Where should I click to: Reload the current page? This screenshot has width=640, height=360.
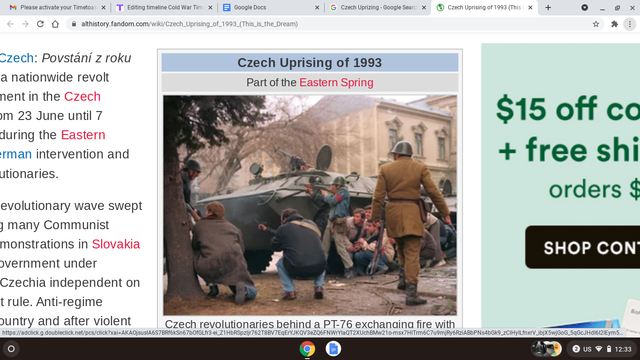pyautogui.click(x=40, y=24)
